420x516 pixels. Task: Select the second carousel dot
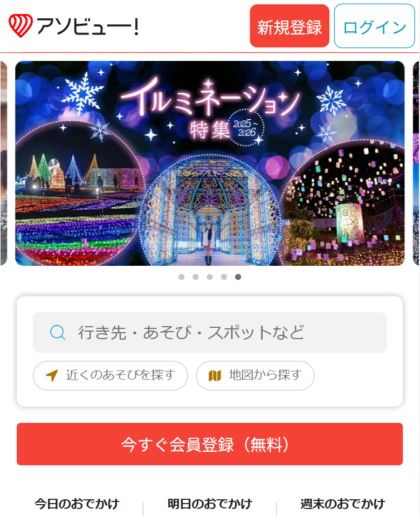point(196,277)
